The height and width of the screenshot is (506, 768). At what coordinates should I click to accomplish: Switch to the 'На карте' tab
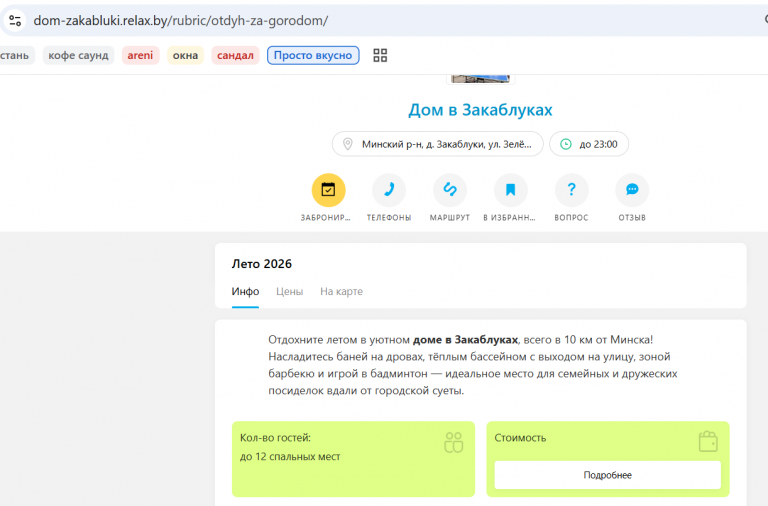[341, 291]
